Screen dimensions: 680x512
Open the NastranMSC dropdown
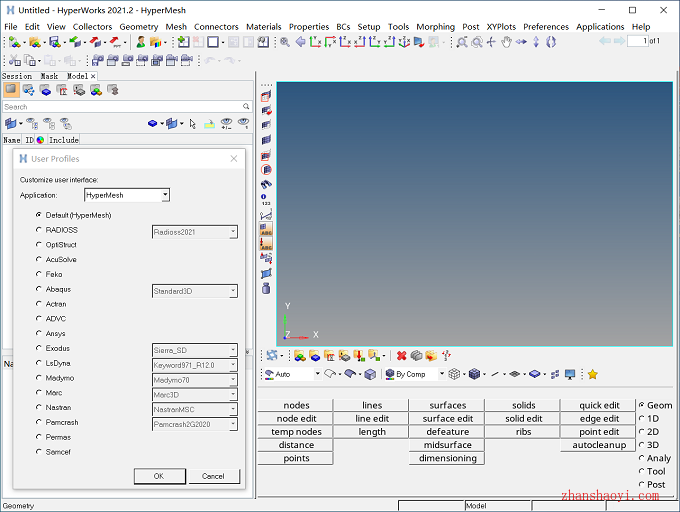click(195, 409)
